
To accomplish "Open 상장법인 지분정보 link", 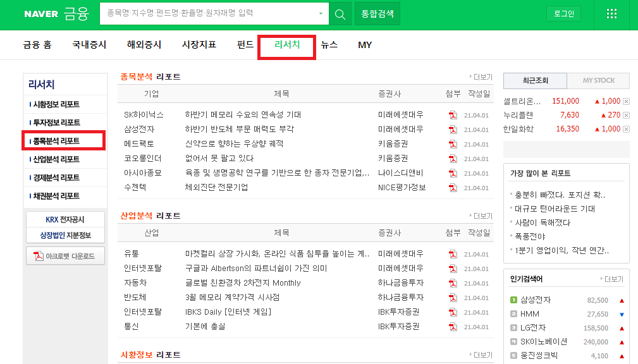I will coord(65,236).
